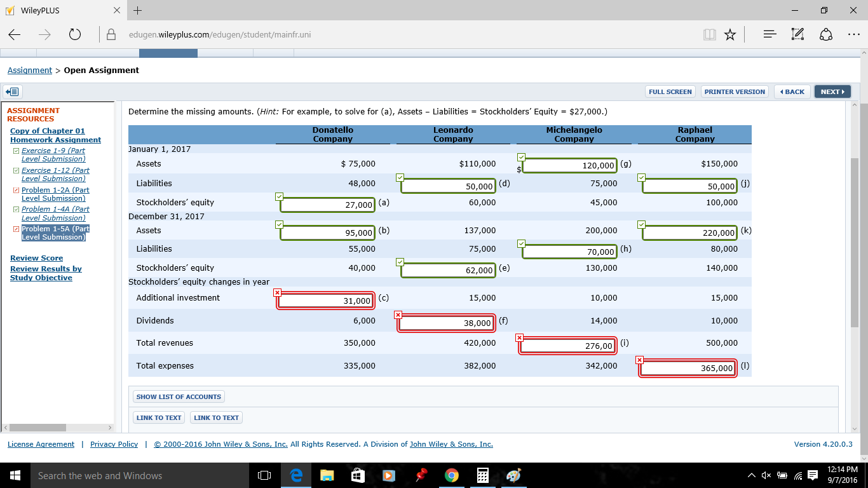868x488 pixels.
Task: Click the sidebar horizontal scrollbar thumb
Action: (x=37, y=428)
